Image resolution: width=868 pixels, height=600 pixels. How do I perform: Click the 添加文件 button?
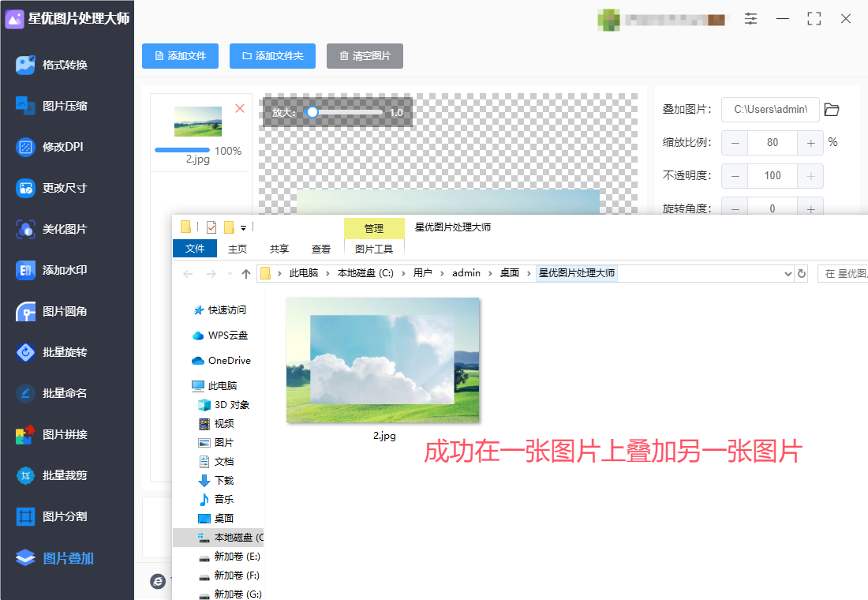click(x=181, y=56)
